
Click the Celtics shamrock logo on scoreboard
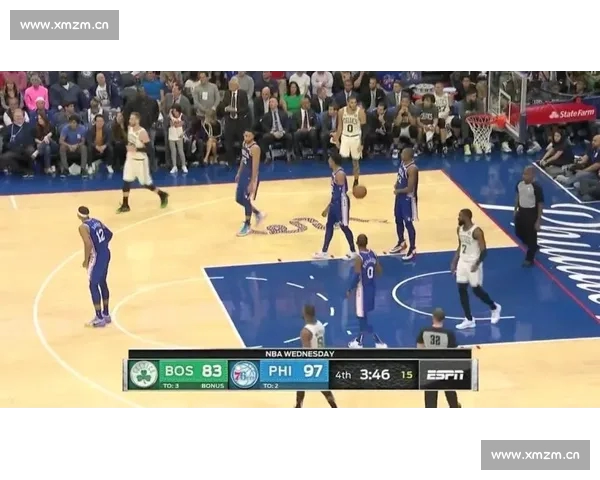(x=143, y=374)
